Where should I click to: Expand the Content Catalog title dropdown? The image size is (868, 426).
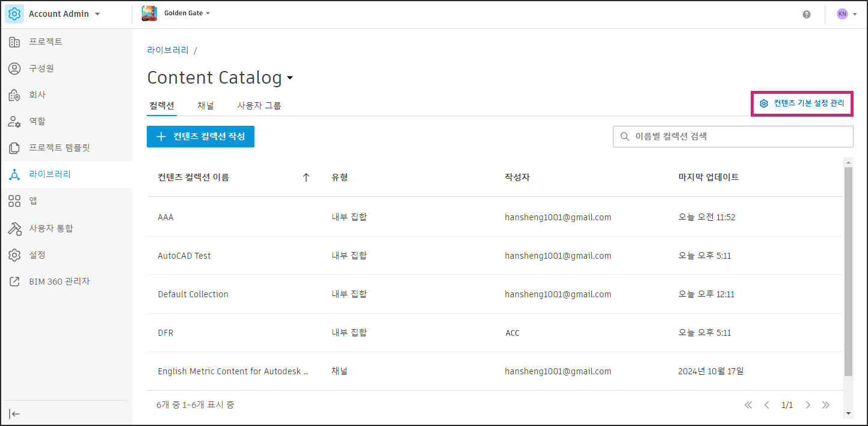290,78
